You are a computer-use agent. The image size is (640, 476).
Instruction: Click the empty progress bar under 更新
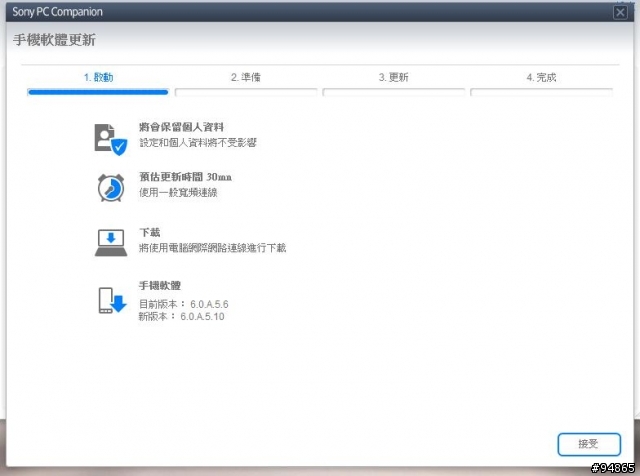(x=393, y=92)
